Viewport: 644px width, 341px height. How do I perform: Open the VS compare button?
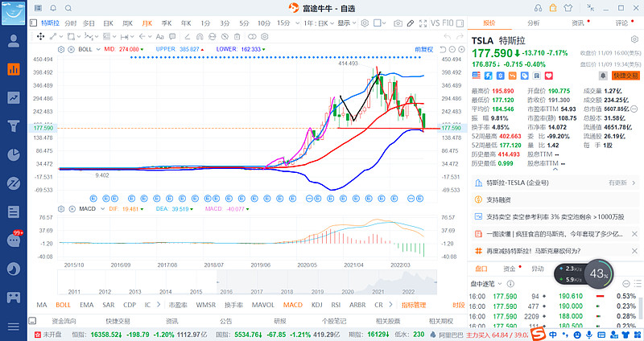click(435, 23)
